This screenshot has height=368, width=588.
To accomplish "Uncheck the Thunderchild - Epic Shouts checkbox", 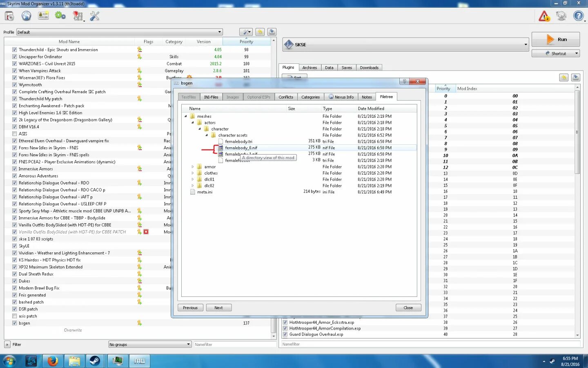I will tap(15, 50).
